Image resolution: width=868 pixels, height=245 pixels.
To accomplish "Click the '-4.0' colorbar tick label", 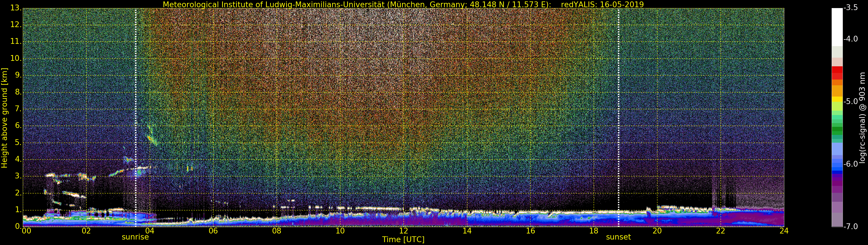I will [851, 39].
